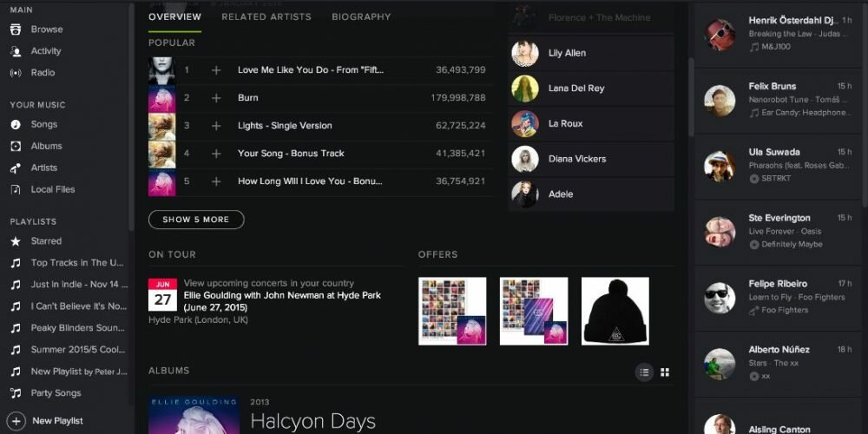Open the xx album link under Alberto Núñez
Viewport: 868px width, 434px height.
pyautogui.click(x=766, y=376)
